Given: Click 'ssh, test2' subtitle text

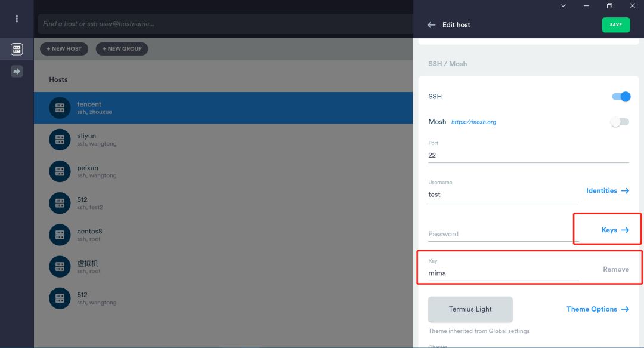Looking at the screenshot, I should [90, 207].
